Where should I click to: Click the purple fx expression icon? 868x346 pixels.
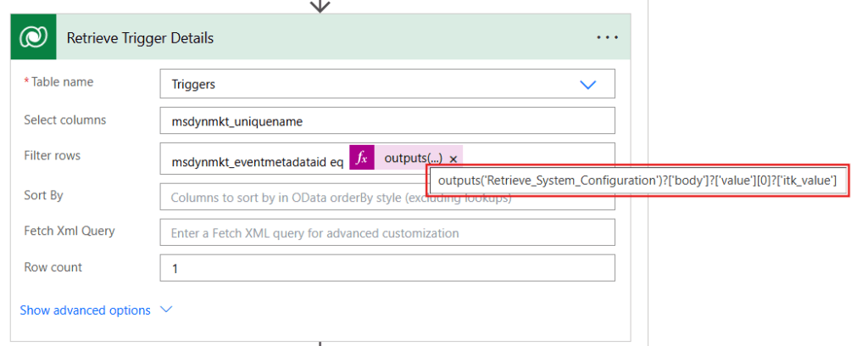point(362,159)
